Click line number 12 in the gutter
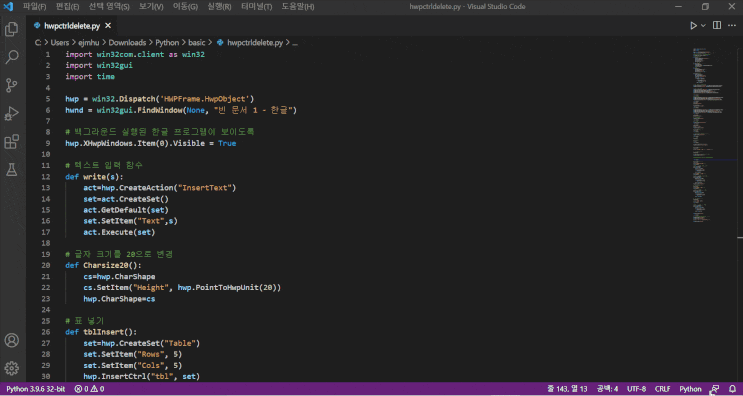The height and width of the screenshot is (396, 743). click(x=45, y=177)
